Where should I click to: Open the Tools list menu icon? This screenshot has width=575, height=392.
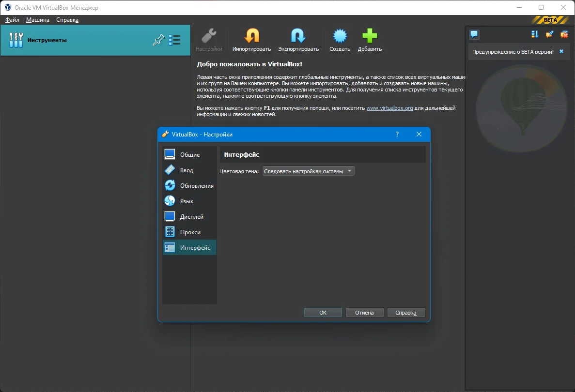click(x=174, y=40)
